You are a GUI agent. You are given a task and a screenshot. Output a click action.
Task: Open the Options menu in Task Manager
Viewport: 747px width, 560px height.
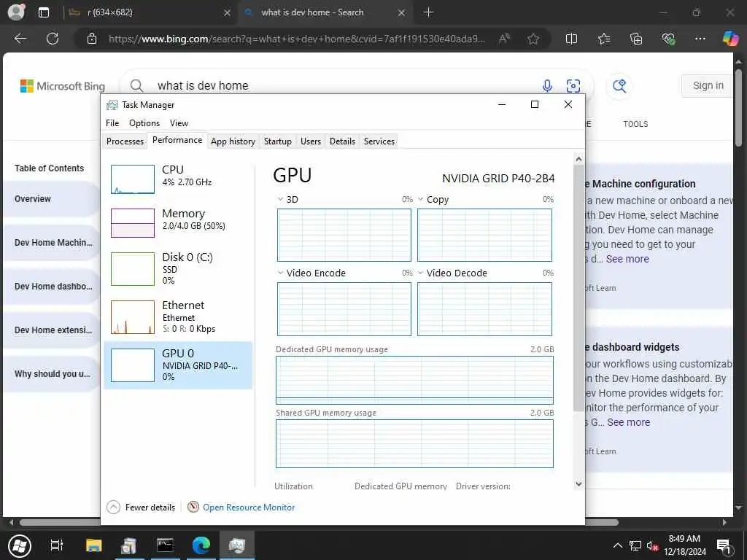coord(144,122)
